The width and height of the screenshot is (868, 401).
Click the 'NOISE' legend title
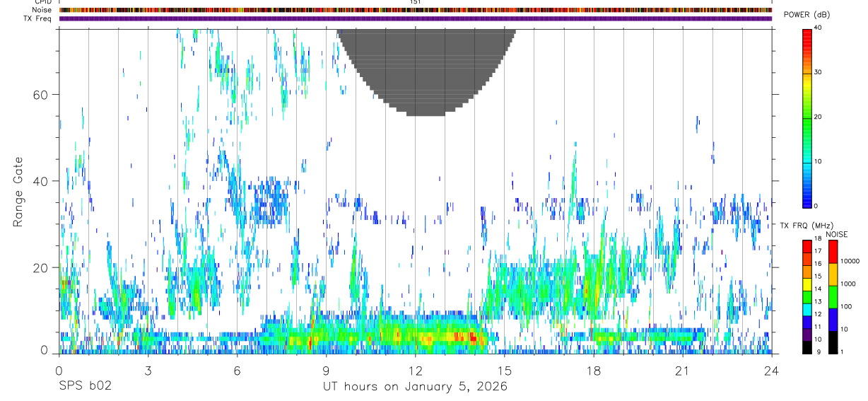[836, 234]
